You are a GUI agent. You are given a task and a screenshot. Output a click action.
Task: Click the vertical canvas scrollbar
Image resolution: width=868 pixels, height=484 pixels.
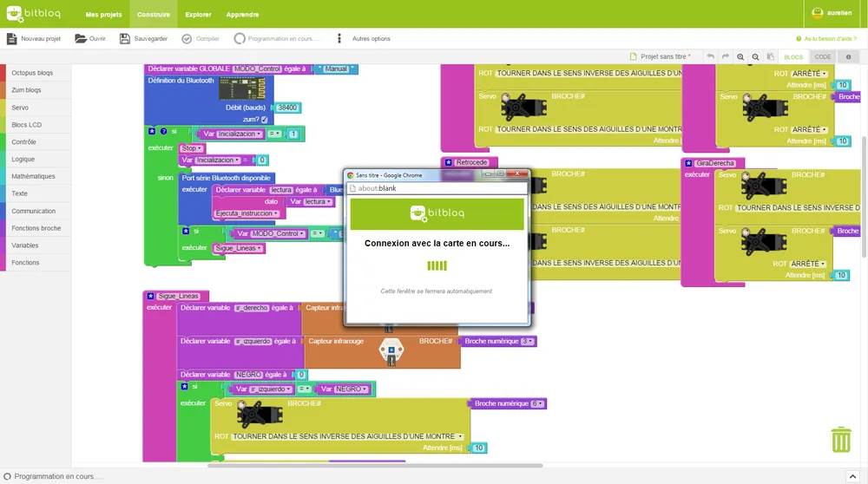[x=865, y=196]
